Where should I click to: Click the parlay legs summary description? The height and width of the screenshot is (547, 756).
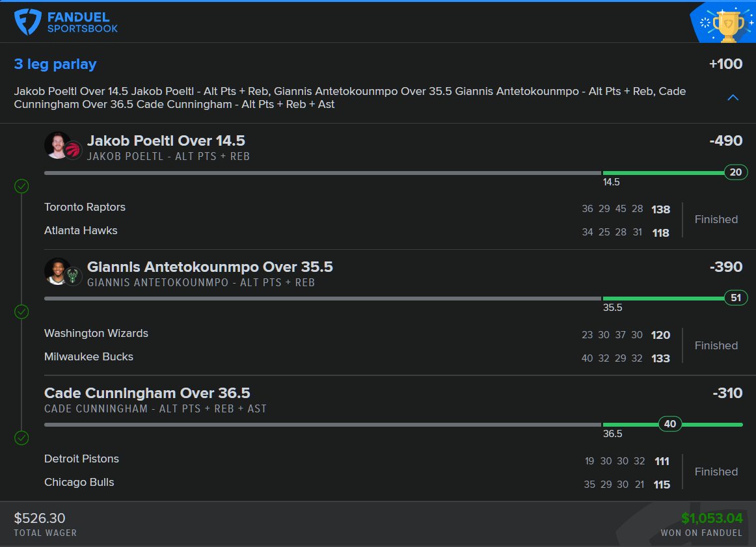point(350,98)
